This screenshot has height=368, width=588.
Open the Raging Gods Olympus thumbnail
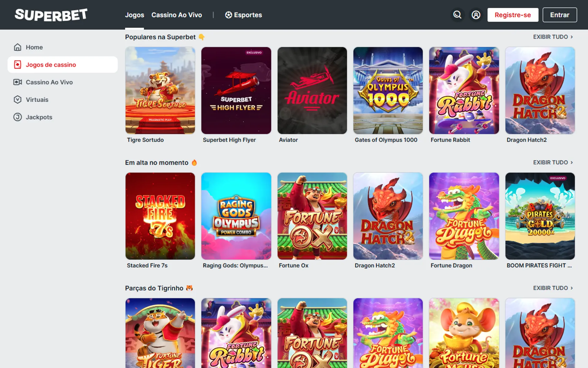(x=236, y=216)
